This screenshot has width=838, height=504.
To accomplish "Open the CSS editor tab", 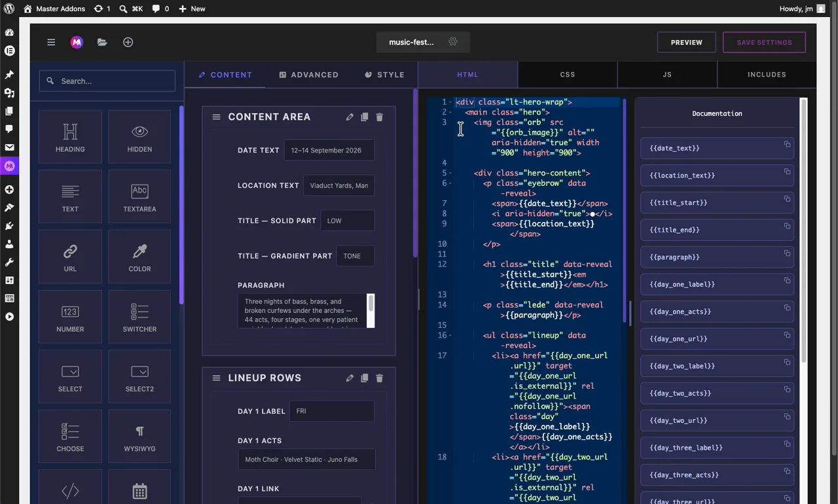I will [568, 75].
